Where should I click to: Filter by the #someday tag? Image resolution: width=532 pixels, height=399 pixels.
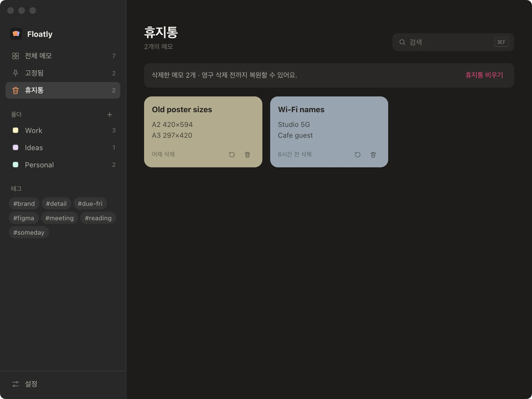29,232
